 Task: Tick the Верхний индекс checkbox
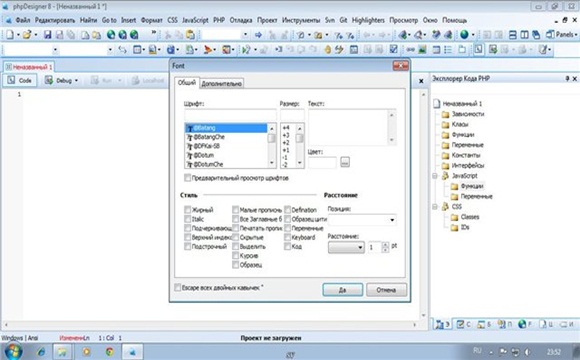pyautogui.click(x=188, y=237)
